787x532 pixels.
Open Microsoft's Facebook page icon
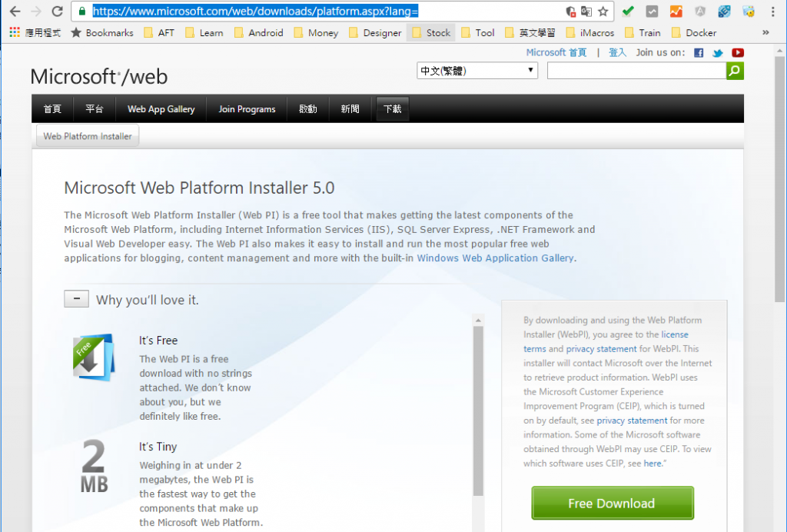coord(699,53)
